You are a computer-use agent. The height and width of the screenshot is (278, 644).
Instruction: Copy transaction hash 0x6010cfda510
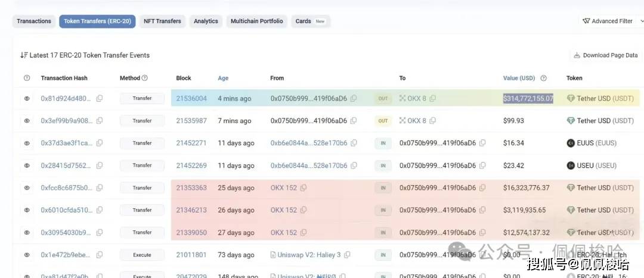coord(100,210)
